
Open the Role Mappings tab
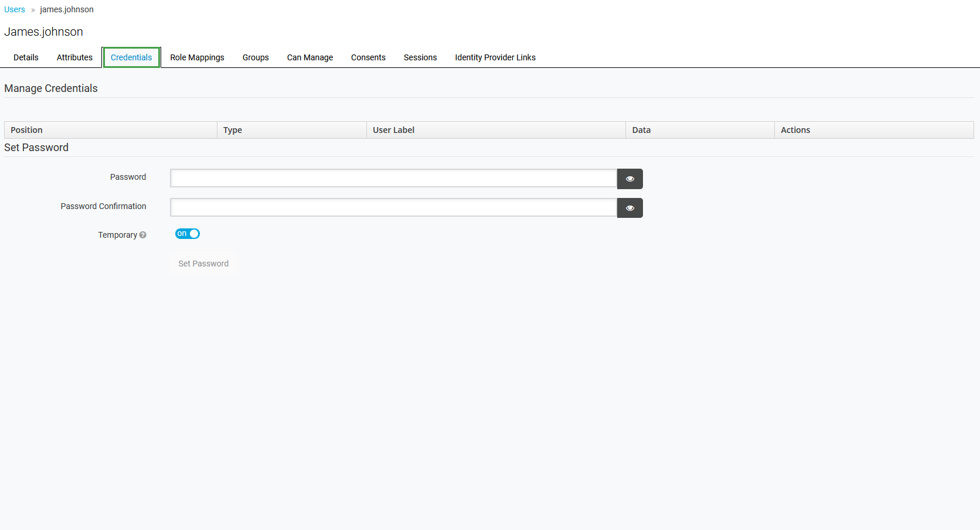click(x=197, y=57)
